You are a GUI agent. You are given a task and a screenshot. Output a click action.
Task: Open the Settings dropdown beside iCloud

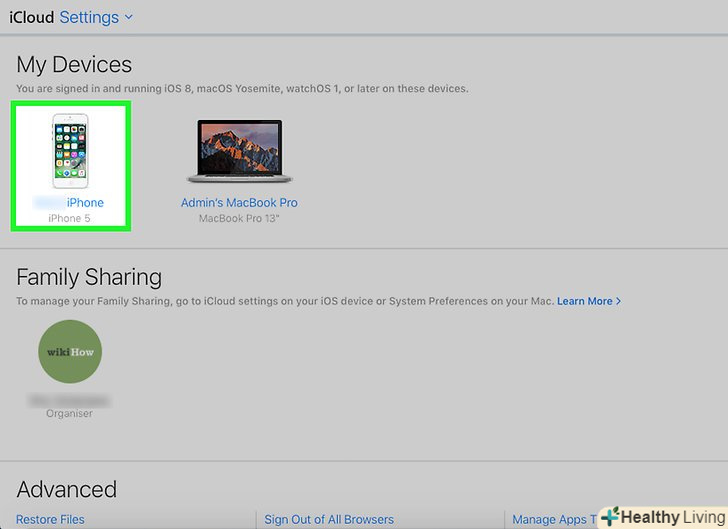click(96, 17)
